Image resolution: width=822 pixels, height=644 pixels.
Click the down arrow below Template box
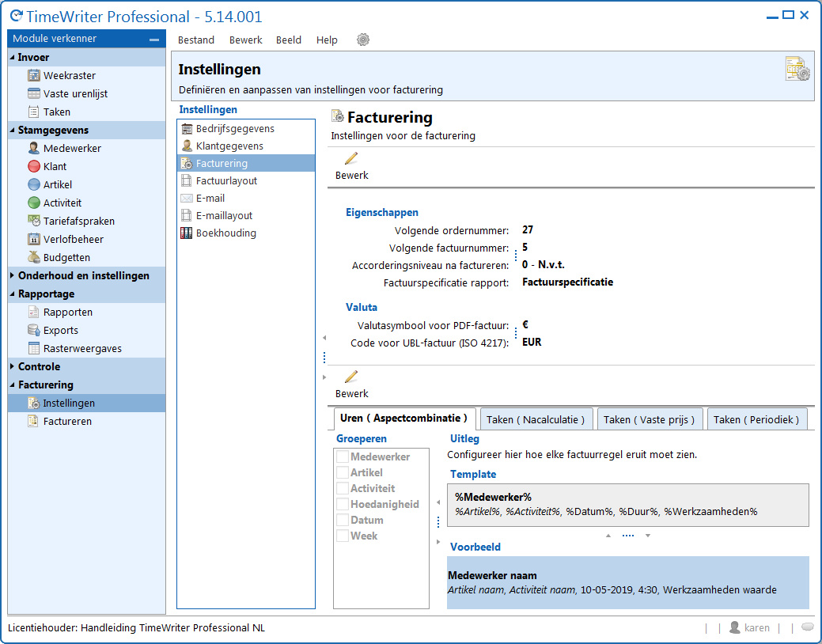pyautogui.click(x=648, y=536)
